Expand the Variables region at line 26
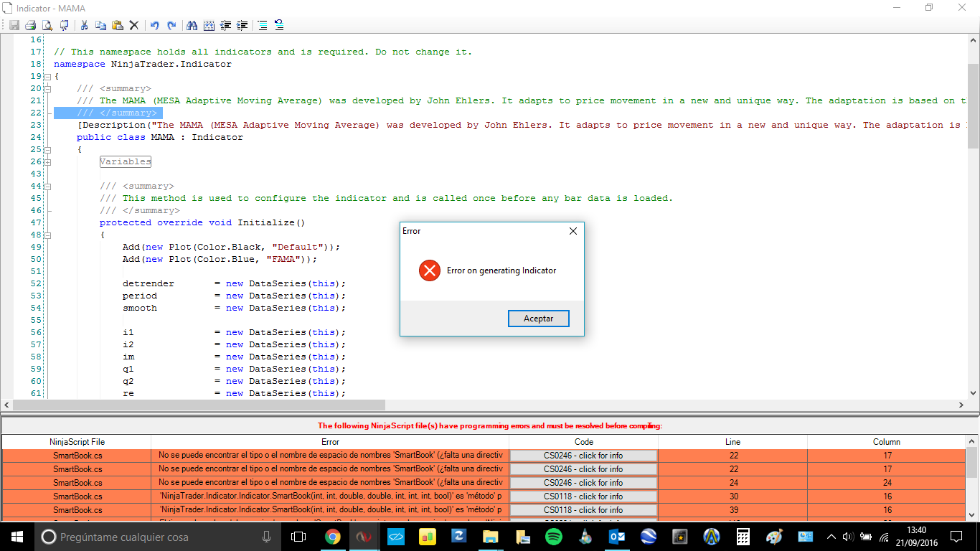Screen dimensions: 980x551 pos(47,161)
